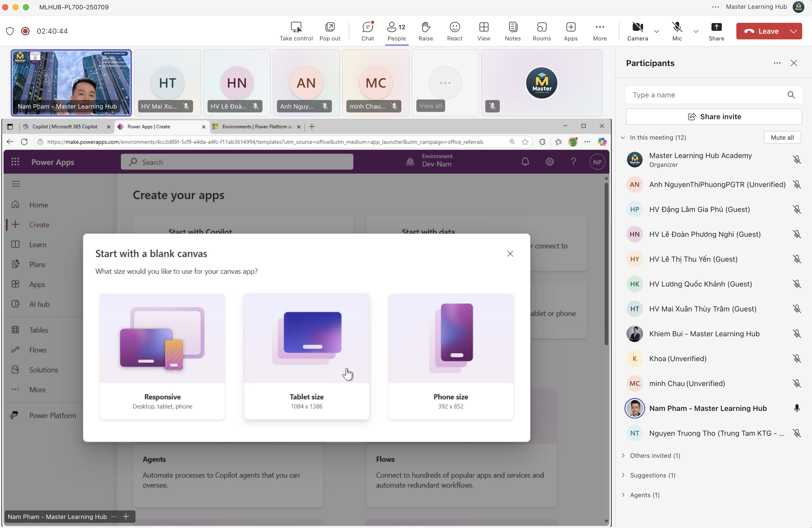Click the Power Apps page scrollbar
The width and height of the screenshot is (812, 528).
point(606,264)
